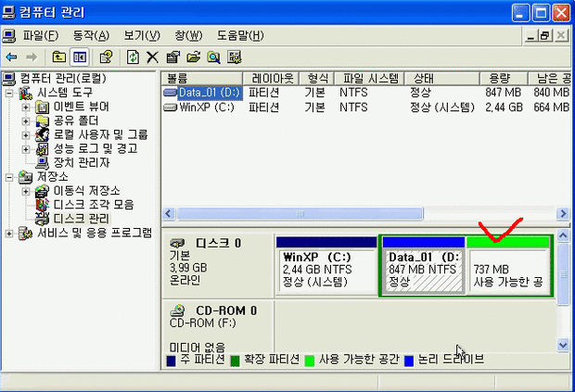This screenshot has width=575, height=392.
Task: Select the 시스템 도구 tree item
Action: (x=65, y=93)
